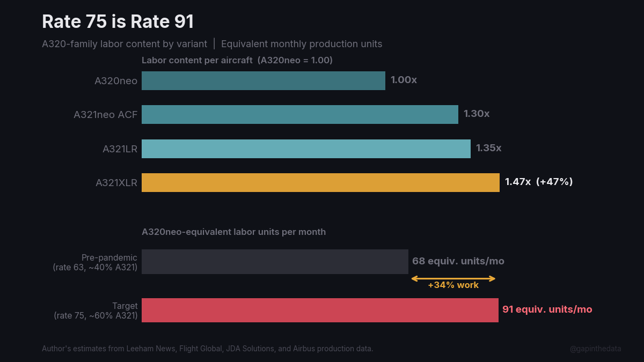644x362 pixels.
Task: Click the A320neo teal bar
Action: tap(263, 80)
